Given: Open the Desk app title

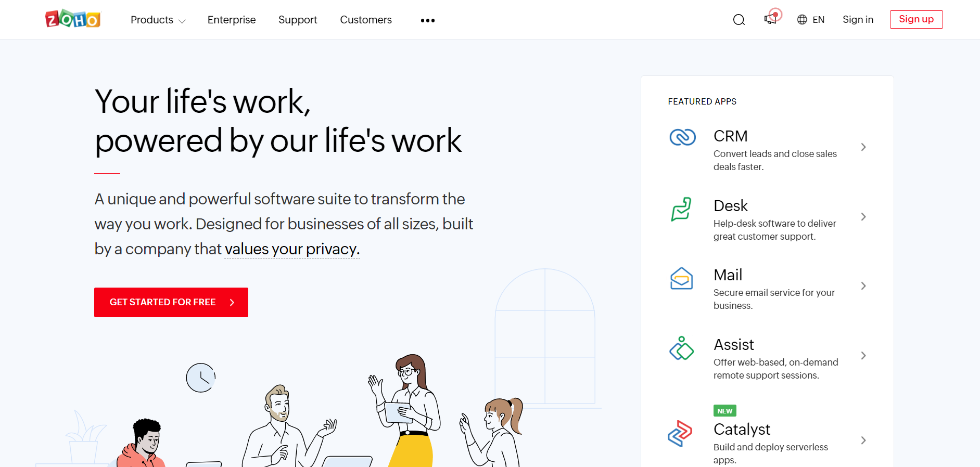Looking at the screenshot, I should (731, 206).
